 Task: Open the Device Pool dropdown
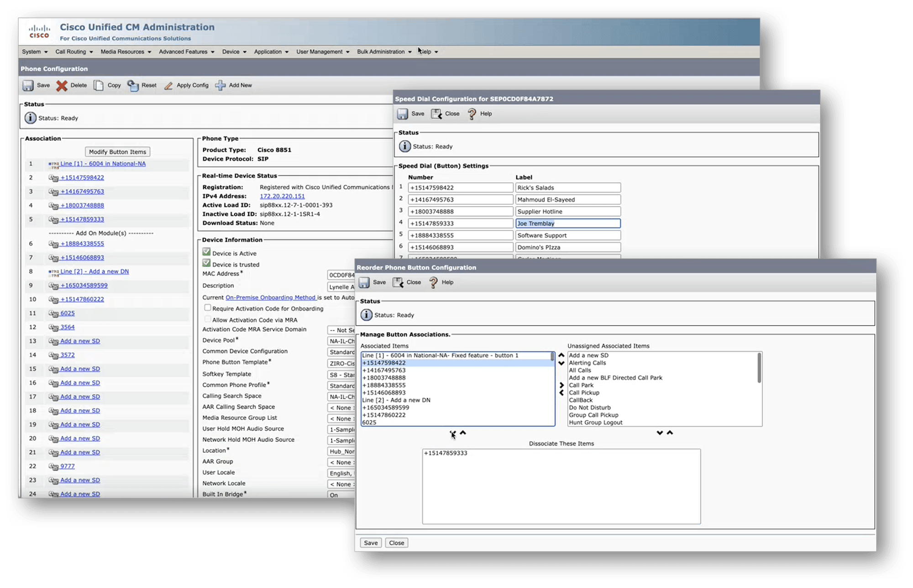341,341
